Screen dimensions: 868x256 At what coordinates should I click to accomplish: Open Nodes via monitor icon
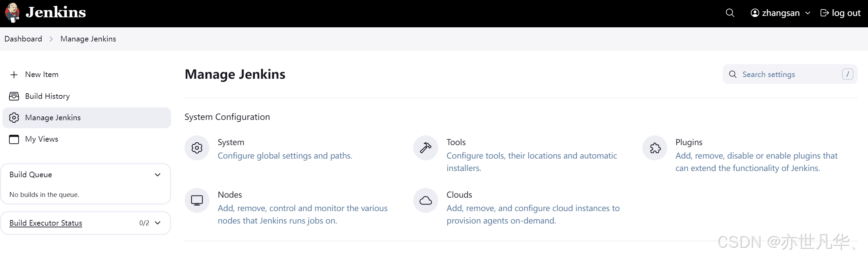tap(197, 200)
